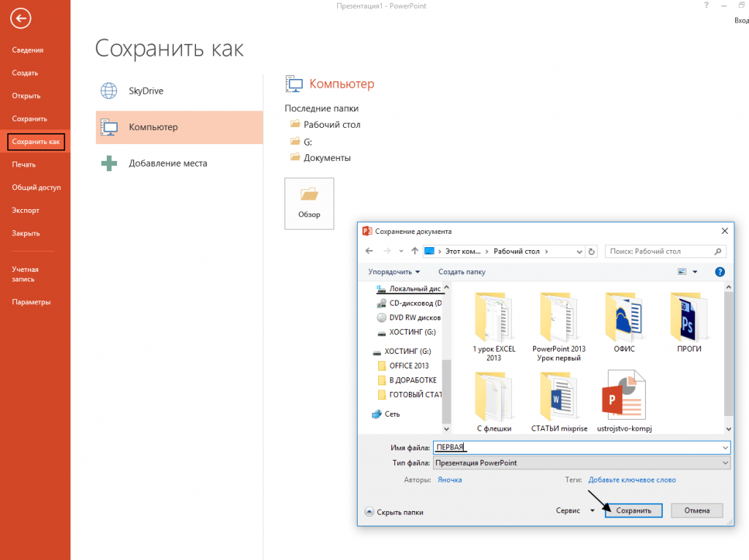The height and width of the screenshot is (560, 749).
Task: Open the Печать menu item
Action: [24, 164]
